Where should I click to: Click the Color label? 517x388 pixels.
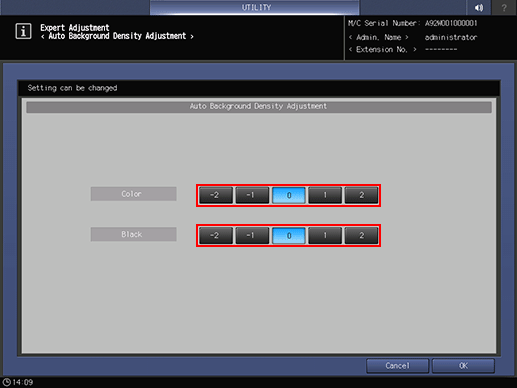click(133, 194)
